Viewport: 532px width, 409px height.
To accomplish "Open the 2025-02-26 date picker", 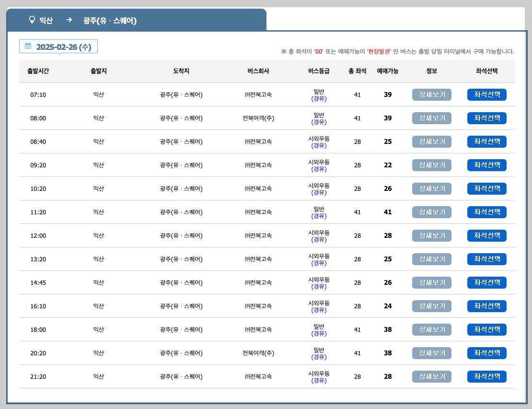I will [x=58, y=46].
